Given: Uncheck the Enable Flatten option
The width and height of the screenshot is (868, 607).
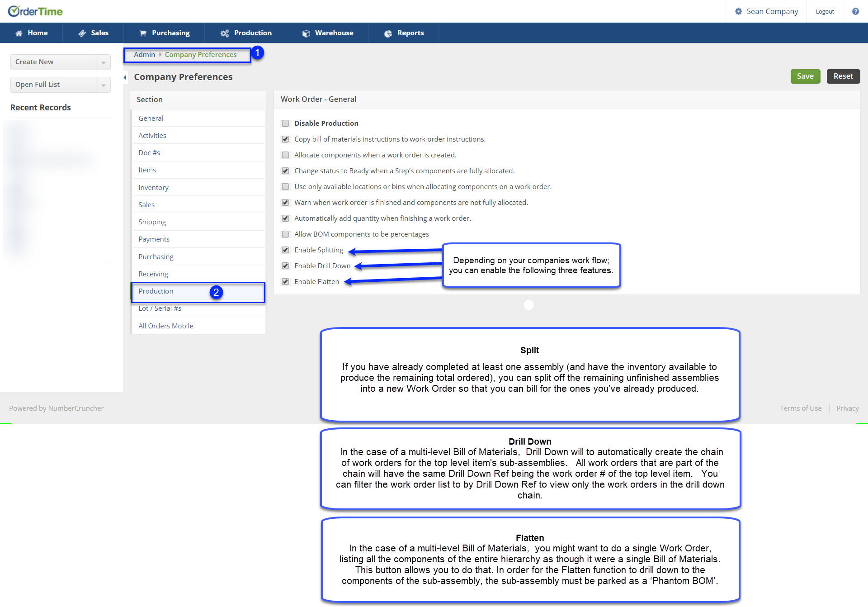Looking at the screenshot, I should [x=285, y=282].
